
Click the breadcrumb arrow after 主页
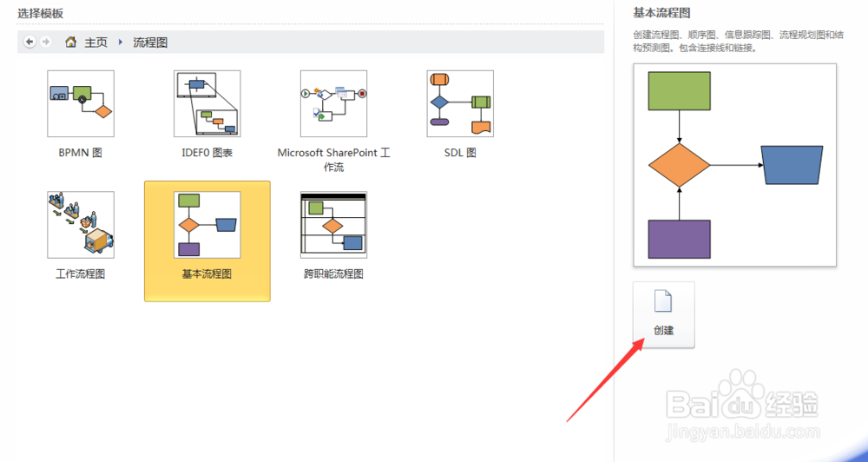point(121,42)
